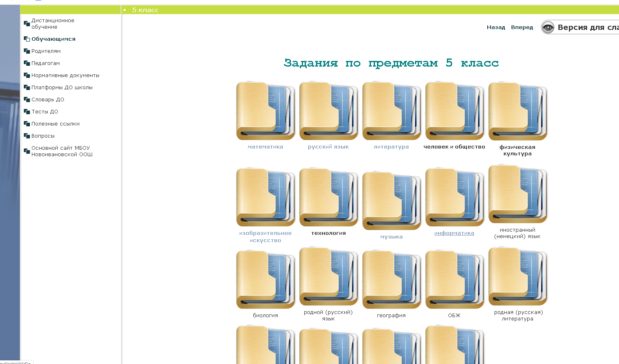Click the eye icon for accessibility version
This screenshot has width=619, height=364.
(548, 27)
